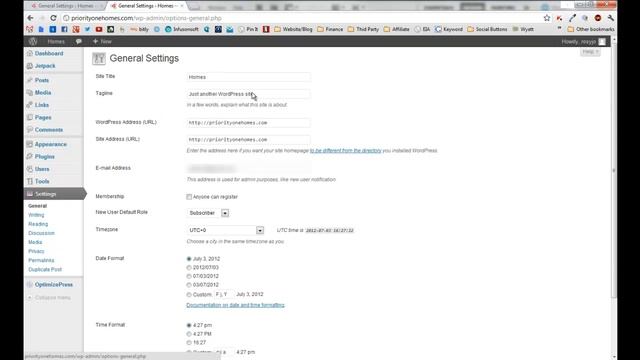Open the Google Plus bookmark icon
Image resolution: width=640 pixels, height=360 pixels.
coord(76,29)
